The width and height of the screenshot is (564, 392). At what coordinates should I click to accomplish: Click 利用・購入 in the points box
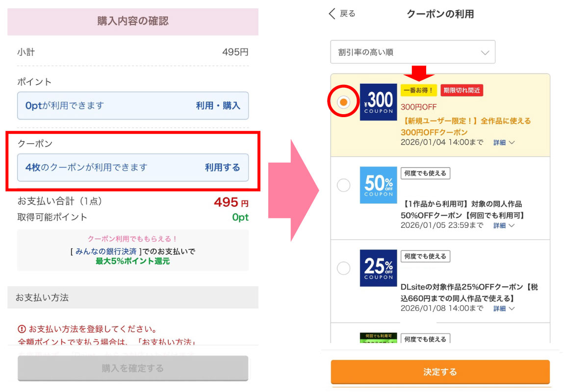[x=218, y=105]
